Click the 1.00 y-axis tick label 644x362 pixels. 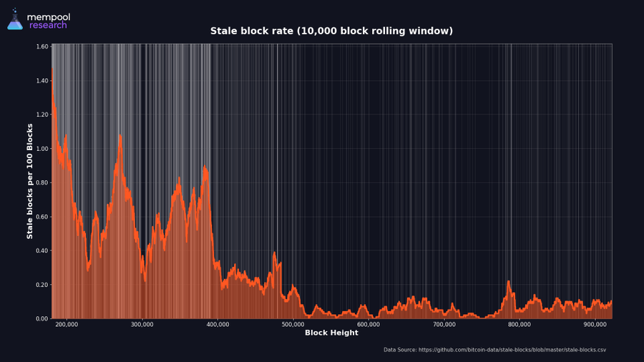pyautogui.click(x=41, y=149)
